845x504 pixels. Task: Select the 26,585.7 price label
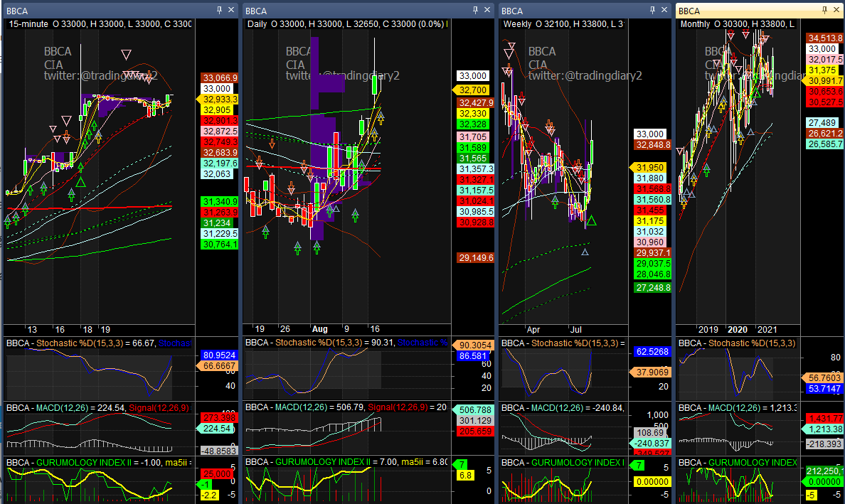[825, 144]
